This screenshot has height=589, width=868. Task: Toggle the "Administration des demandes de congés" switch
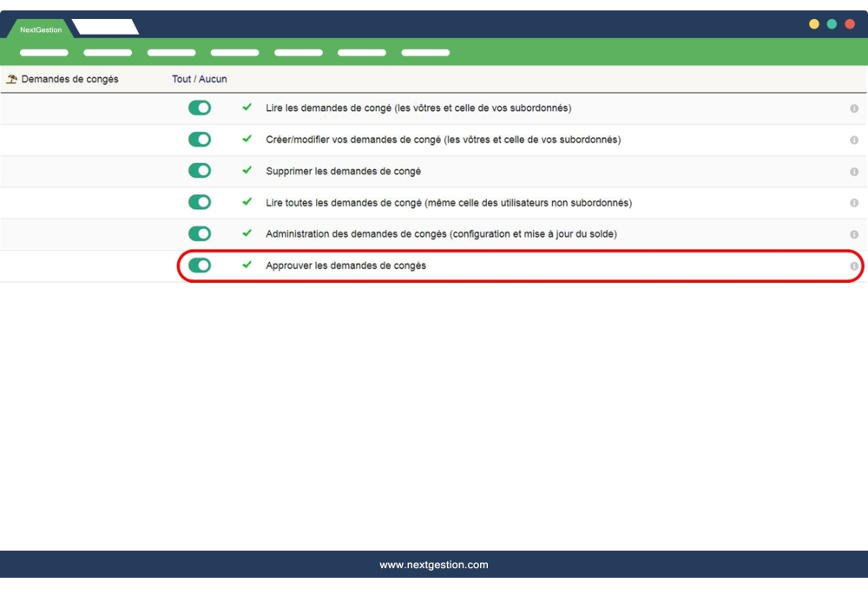click(x=199, y=233)
